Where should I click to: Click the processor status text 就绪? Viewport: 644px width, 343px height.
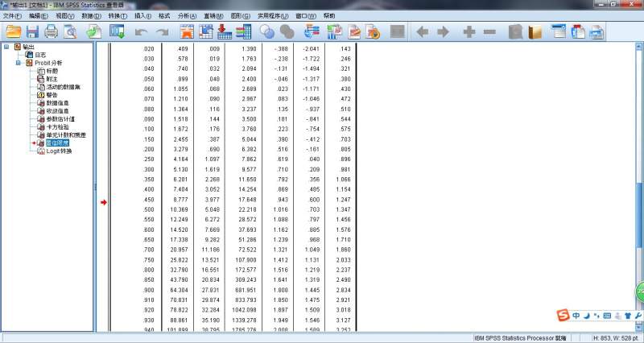[560, 338]
